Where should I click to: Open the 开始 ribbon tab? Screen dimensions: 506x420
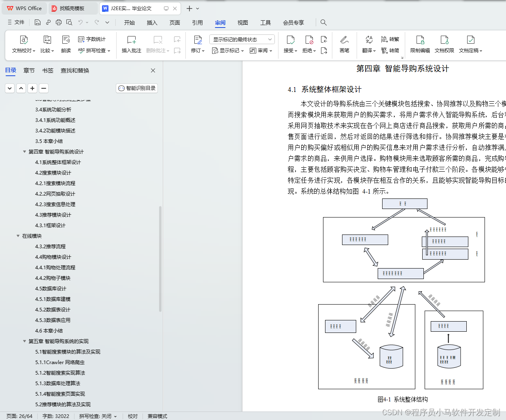130,23
